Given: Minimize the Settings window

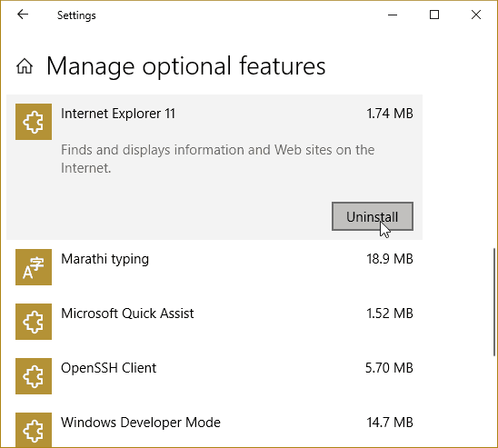Looking at the screenshot, I should [393, 15].
